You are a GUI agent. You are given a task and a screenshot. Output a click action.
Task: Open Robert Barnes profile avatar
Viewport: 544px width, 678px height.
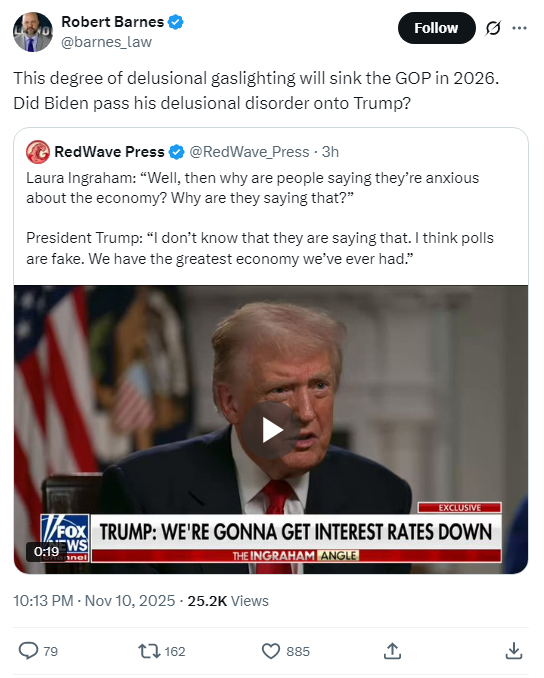point(32,32)
